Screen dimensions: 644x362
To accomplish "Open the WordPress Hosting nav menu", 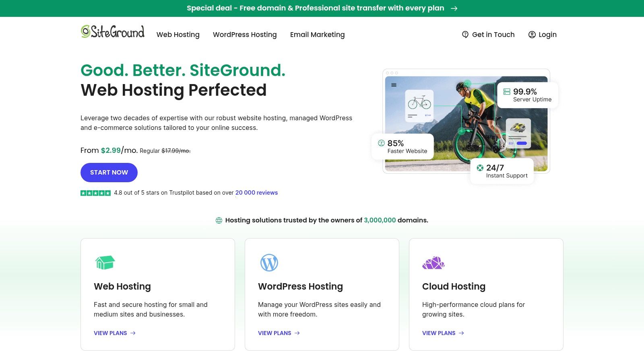I will 245,35.
